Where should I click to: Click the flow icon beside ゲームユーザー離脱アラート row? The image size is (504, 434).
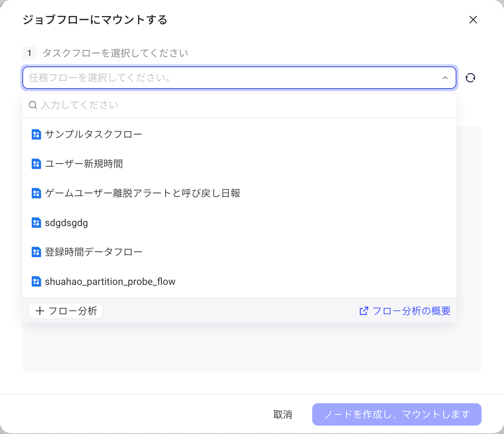[36, 193]
